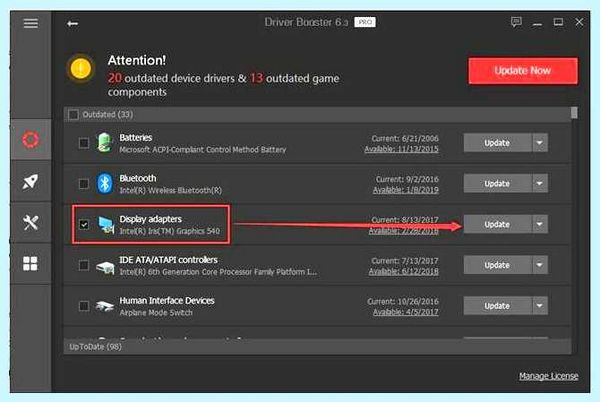Open dropdown arrow beside Human Interface Devices Update
The height and width of the screenshot is (402, 600).
tap(540, 306)
